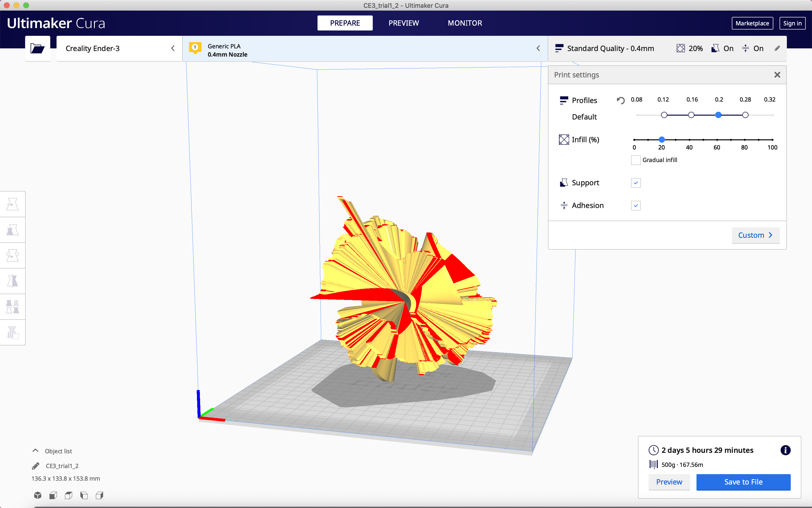The image size is (812, 508).
Task: Click the print info icon
Action: (785, 450)
